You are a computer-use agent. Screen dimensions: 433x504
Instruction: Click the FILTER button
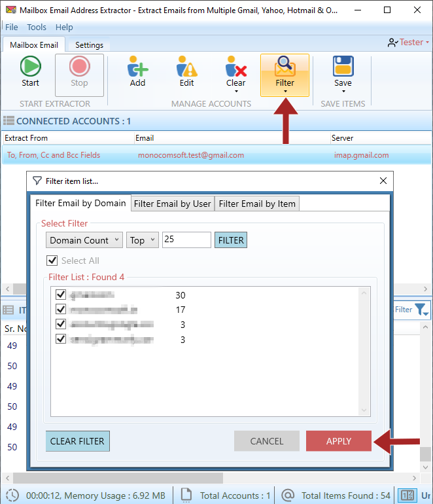[231, 240]
